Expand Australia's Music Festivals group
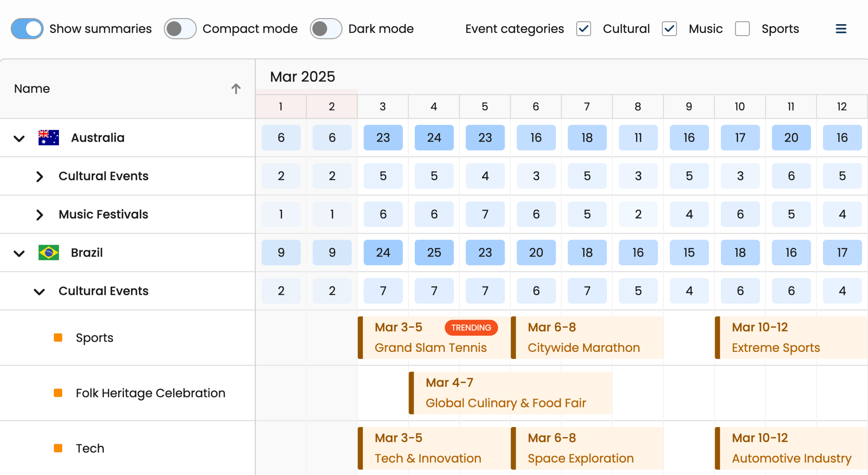This screenshot has height=475, width=868. tap(40, 214)
